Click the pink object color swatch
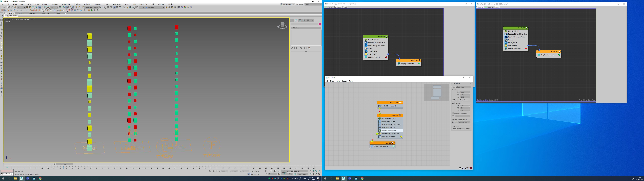The height and width of the screenshot is (181, 644). (x=320, y=24)
